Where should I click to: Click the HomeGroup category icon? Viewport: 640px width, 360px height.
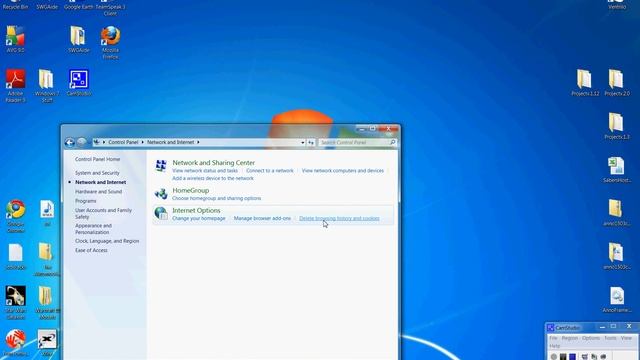(x=161, y=193)
